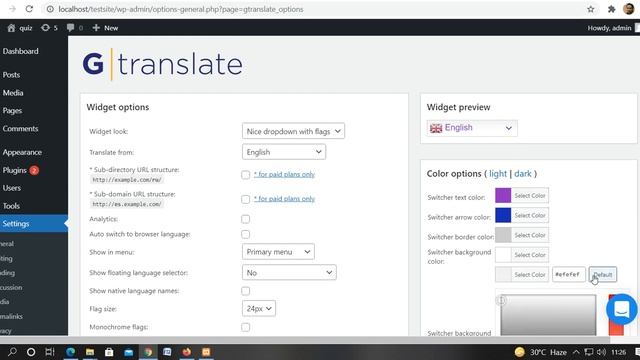
Task: Open the updates indicator showing 5
Action: [49, 28]
